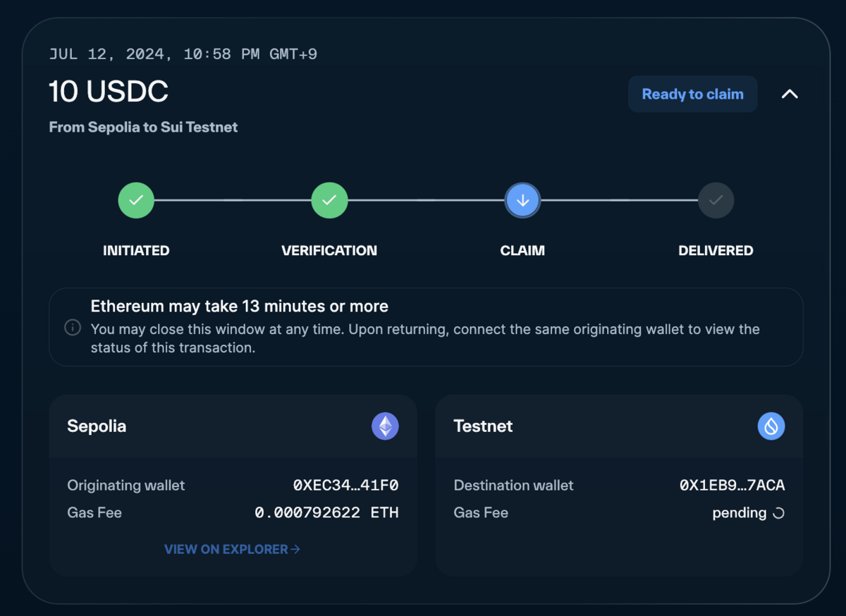Select the Verification checkmark step icon
Screen dimensions: 846x616
pyautogui.click(x=329, y=200)
